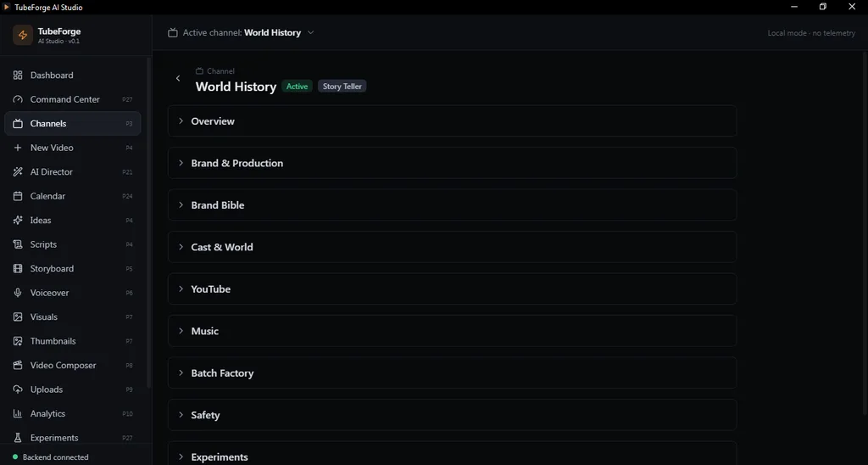This screenshot has width=868, height=465.
Task: Click the TV icon beside Active channel
Action: [x=173, y=33]
